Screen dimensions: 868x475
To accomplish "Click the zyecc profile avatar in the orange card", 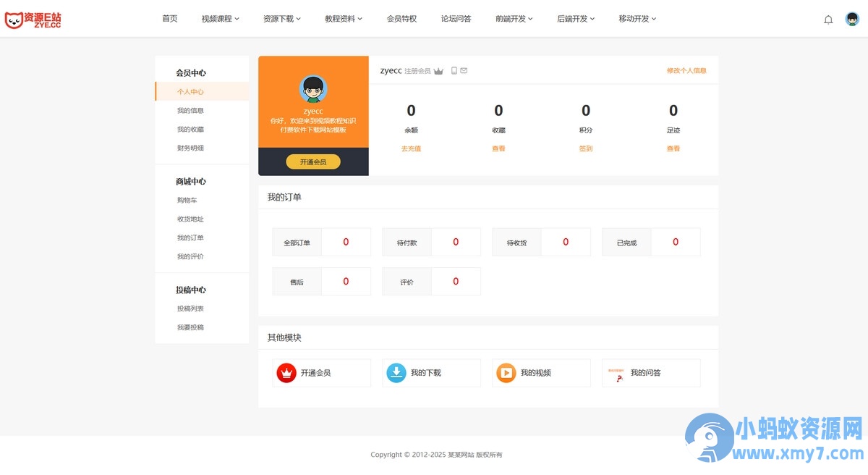I will 313,89.
